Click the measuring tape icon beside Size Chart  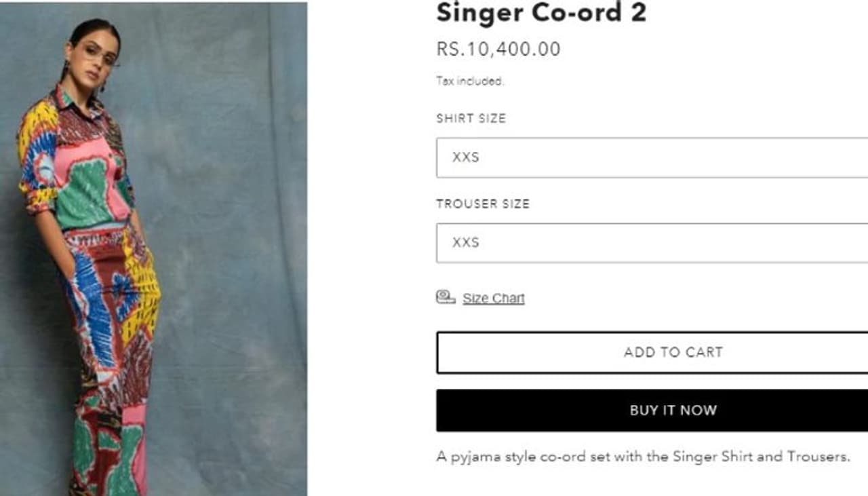(x=446, y=297)
